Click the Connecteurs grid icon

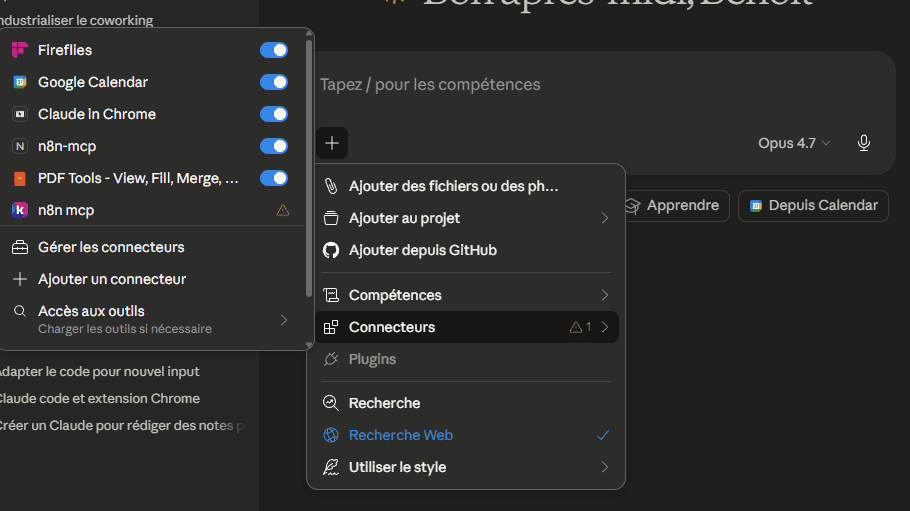tap(331, 327)
